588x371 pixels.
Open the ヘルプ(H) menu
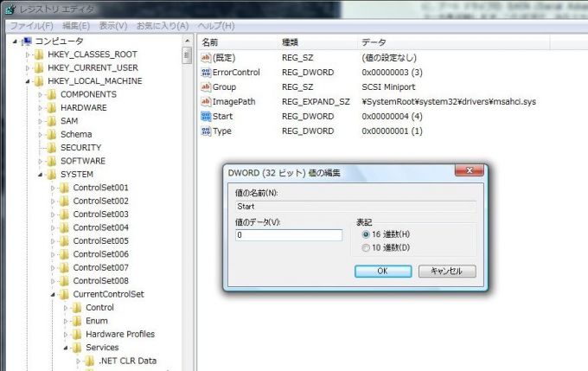[216, 25]
